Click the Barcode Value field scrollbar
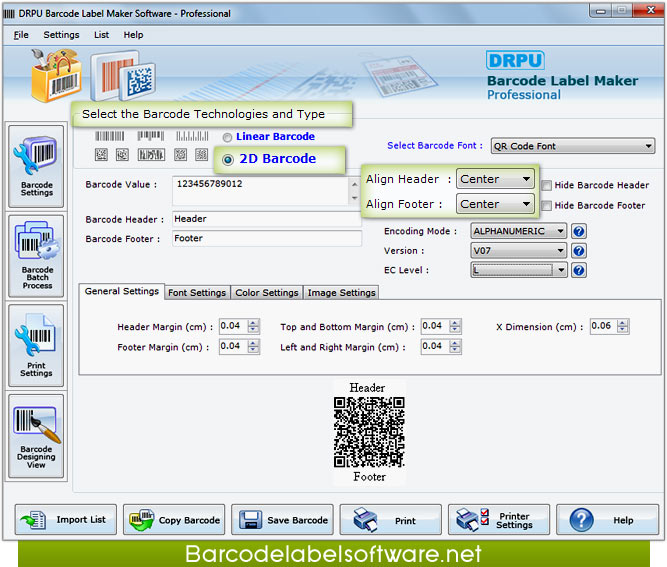The height and width of the screenshot is (567, 667). 354,191
